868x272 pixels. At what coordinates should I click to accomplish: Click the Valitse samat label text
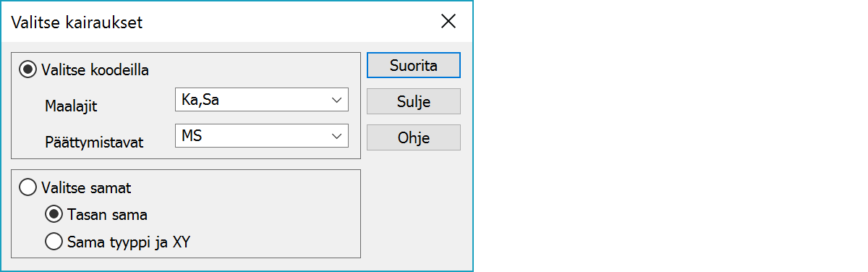pyautogui.click(x=87, y=187)
